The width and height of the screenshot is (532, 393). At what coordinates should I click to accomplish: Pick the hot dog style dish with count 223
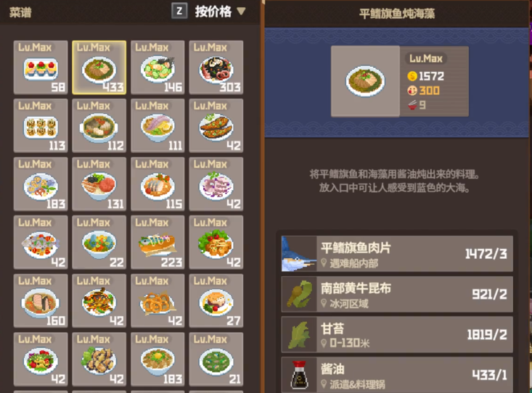pyautogui.click(x=157, y=242)
